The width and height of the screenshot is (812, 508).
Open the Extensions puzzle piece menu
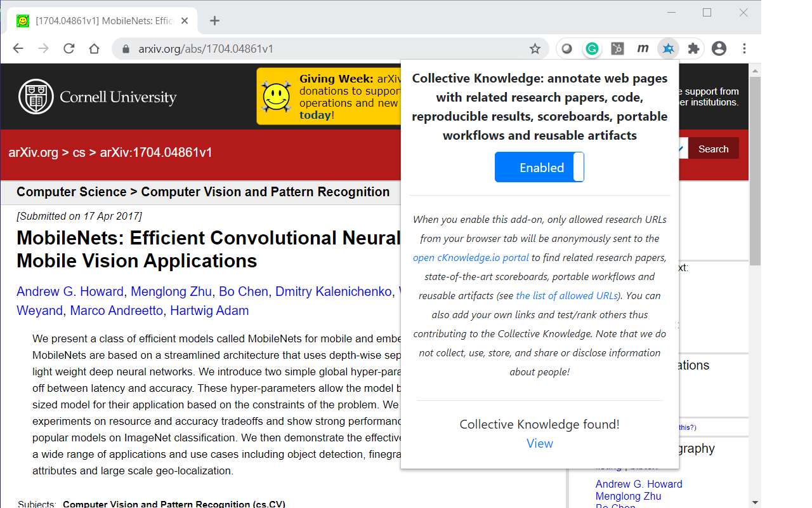[x=693, y=49]
